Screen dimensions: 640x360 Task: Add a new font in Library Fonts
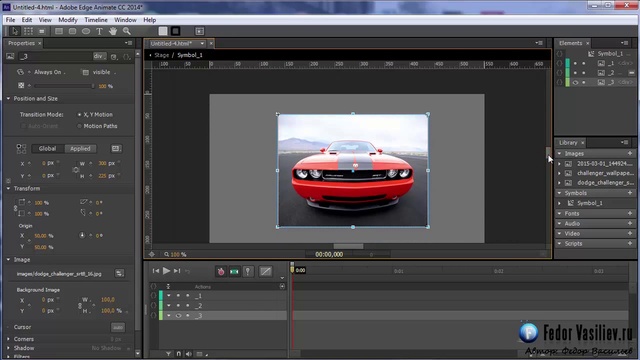pos(630,213)
